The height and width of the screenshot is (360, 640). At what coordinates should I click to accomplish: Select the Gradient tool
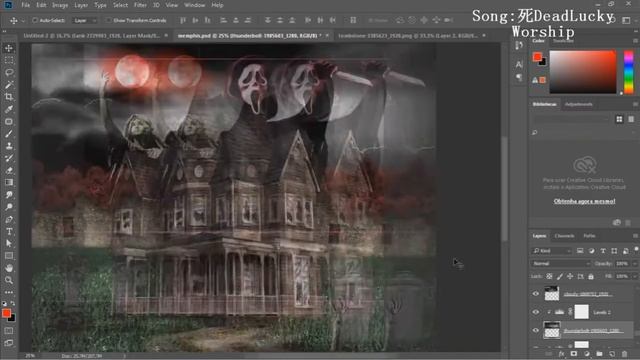9,182
